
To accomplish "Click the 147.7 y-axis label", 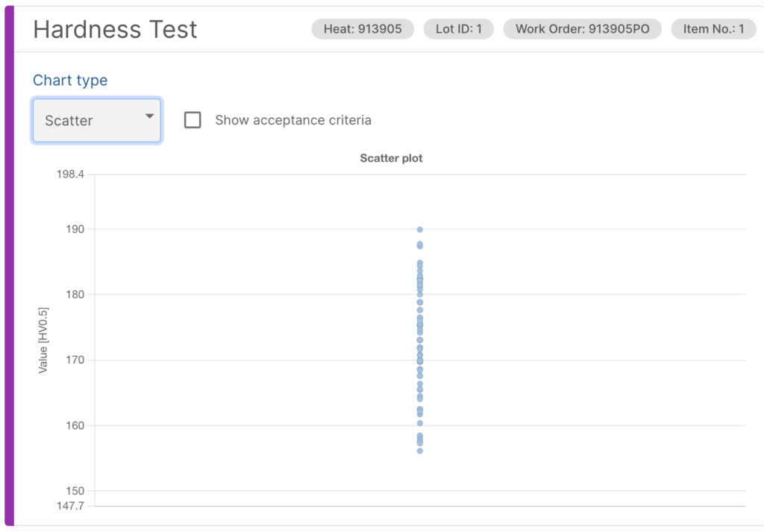I will (70, 506).
